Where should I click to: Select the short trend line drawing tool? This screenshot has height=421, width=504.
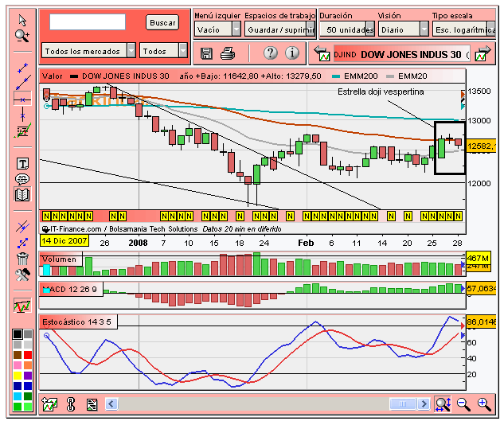[22, 68]
